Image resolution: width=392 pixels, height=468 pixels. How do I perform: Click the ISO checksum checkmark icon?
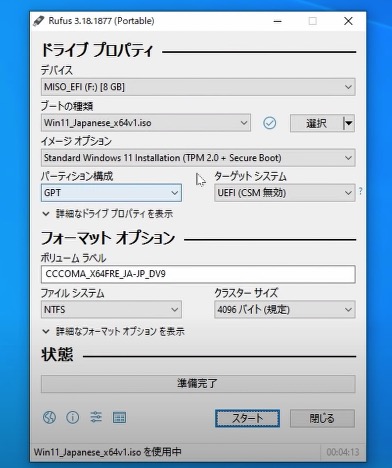click(269, 123)
